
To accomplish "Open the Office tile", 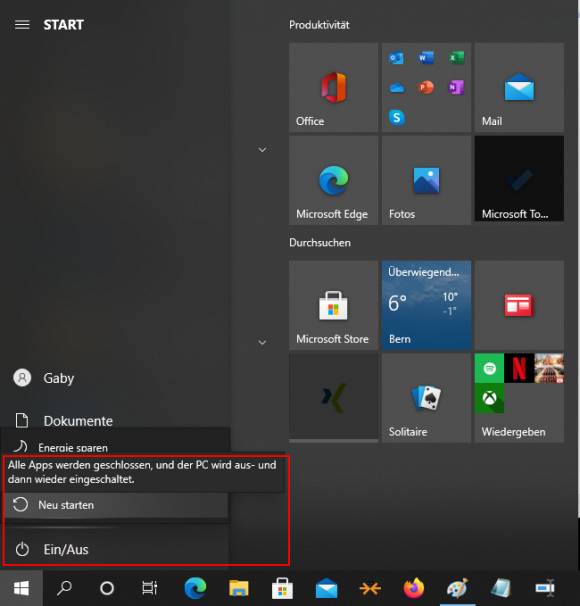I will pyautogui.click(x=333, y=87).
